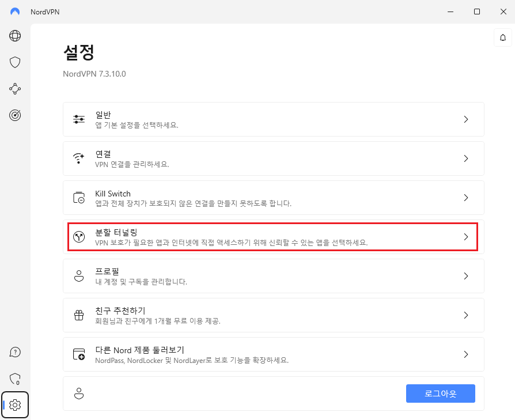Click the 분할 터널링 split icon
The image size is (515, 420).
[x=79, y=237]
